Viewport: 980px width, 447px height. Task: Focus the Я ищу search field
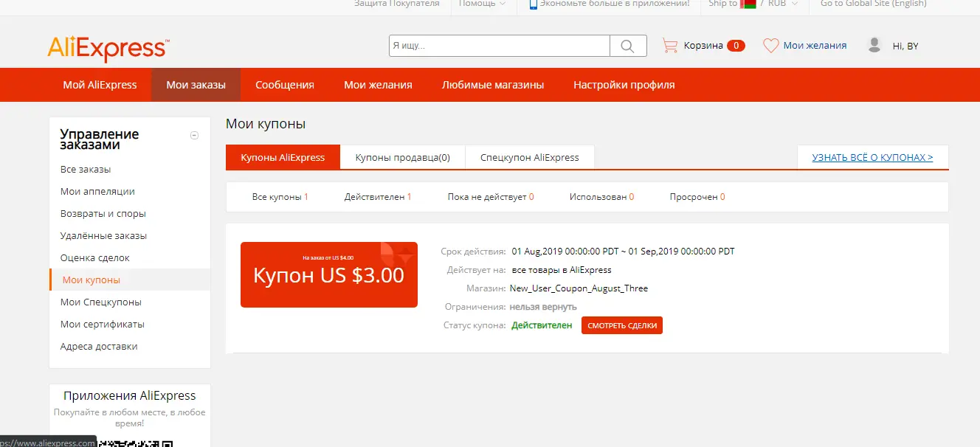tap(500, 46)
